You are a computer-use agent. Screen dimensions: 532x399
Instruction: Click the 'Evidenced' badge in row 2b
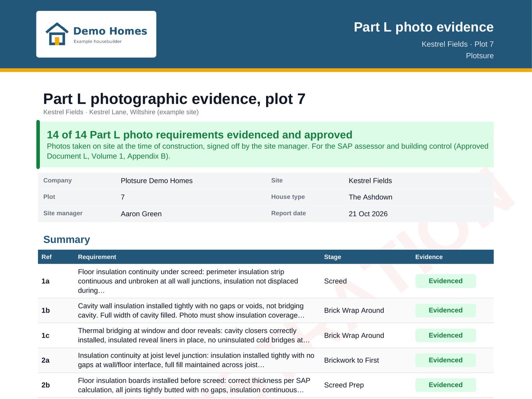[x=445, y=385]
